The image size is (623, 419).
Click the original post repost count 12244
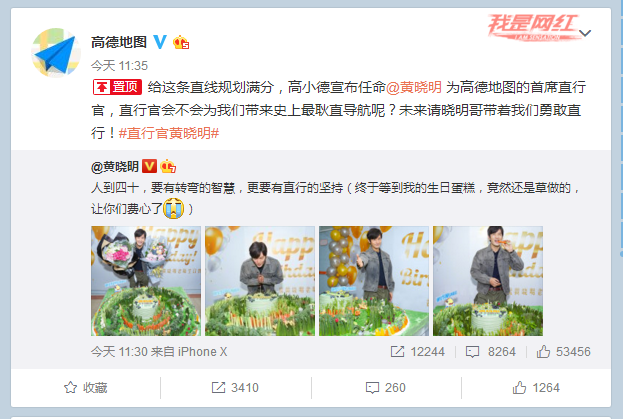pos(418,351)
